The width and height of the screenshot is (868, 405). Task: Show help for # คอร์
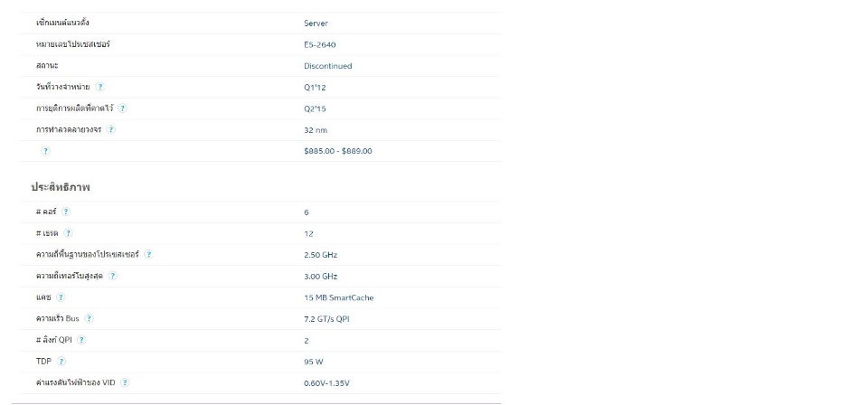66,212
